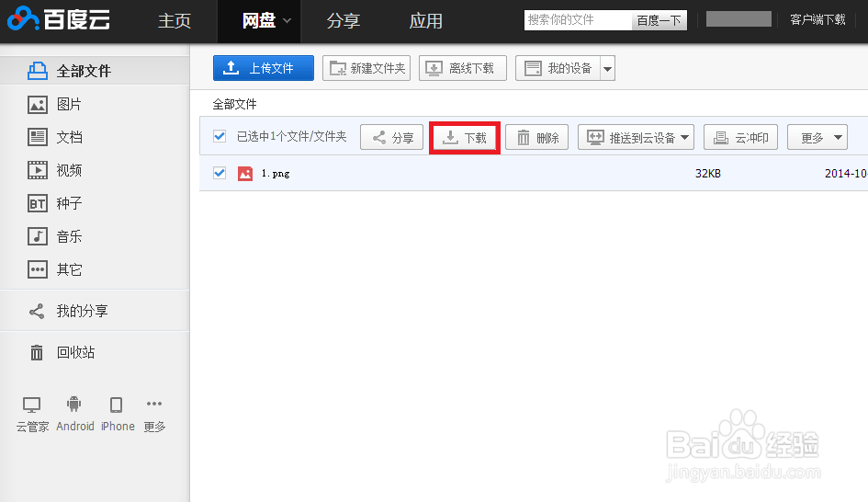Select the 种子 BT icon
Viewport: 868px width, 502px height.
pos(37,203)
